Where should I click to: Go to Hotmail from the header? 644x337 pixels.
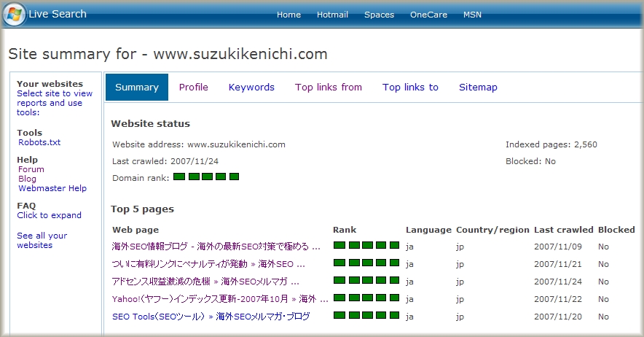coord(332,15)
